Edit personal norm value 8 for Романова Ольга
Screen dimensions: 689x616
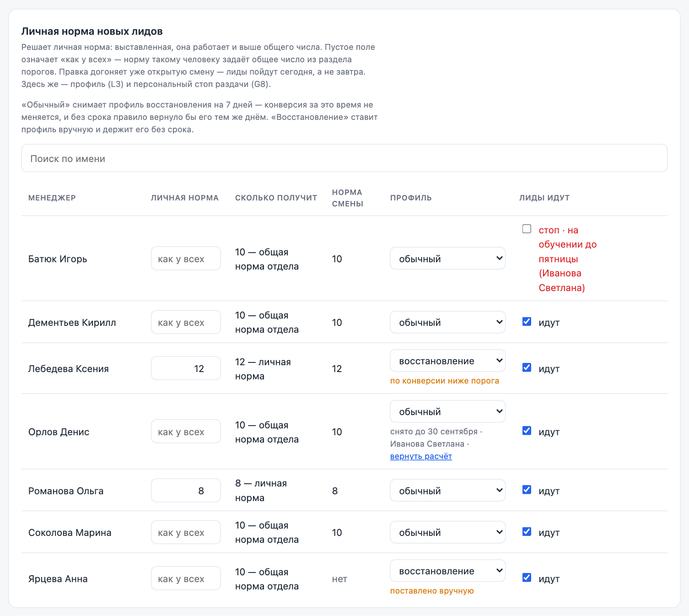click(x=186, y=491)
